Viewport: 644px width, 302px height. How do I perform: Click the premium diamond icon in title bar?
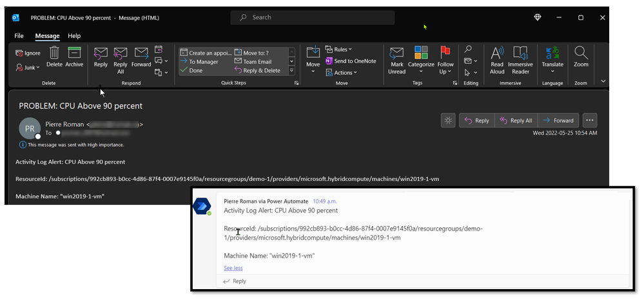[537, 17]
